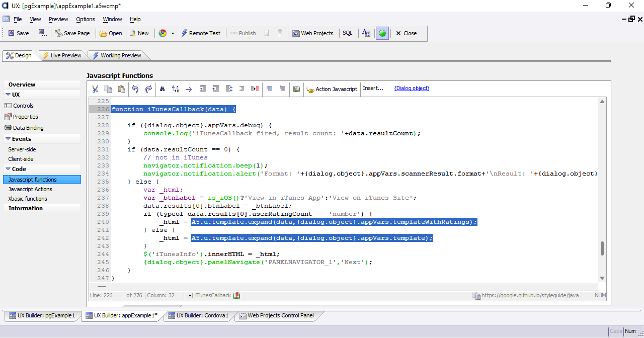Viewport: 644px width, 338px height.
Task: Select the Design tab
Action: [19, 55]
